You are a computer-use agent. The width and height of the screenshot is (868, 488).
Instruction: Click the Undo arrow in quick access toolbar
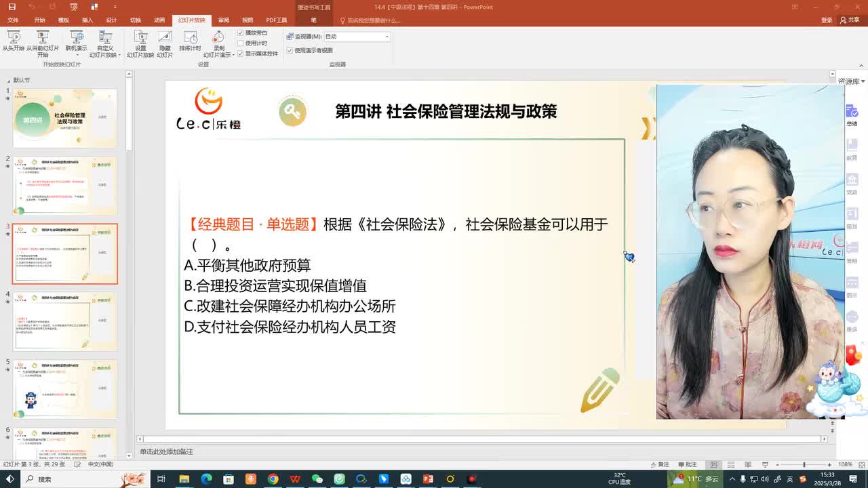32,7
